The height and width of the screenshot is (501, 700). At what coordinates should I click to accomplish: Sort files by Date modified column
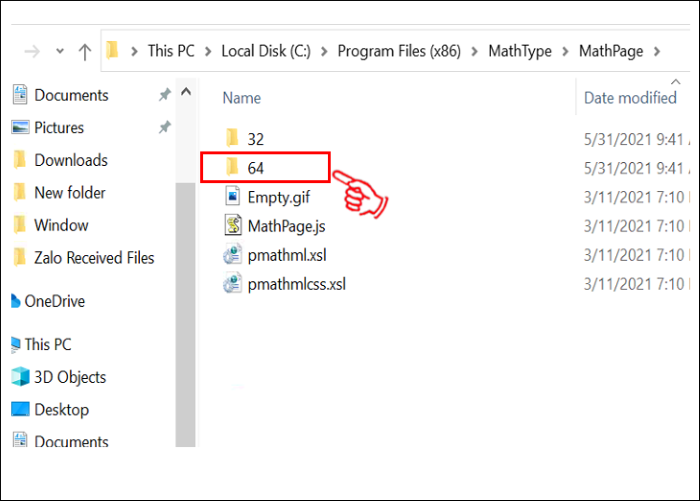[x=630, y=98]
